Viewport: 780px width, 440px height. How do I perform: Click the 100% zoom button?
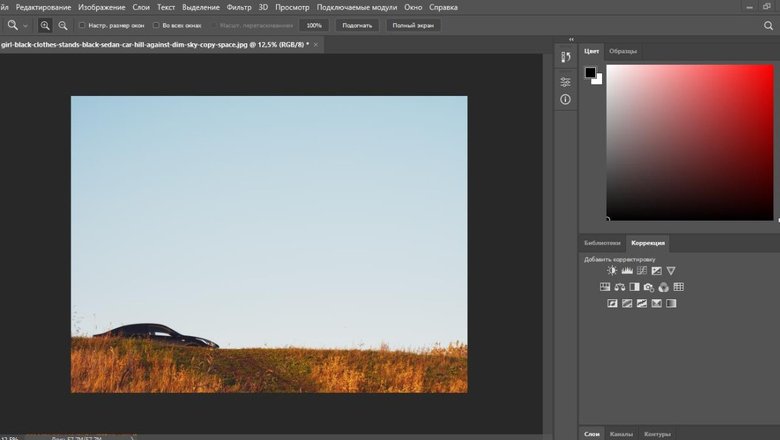click(314, 25)
